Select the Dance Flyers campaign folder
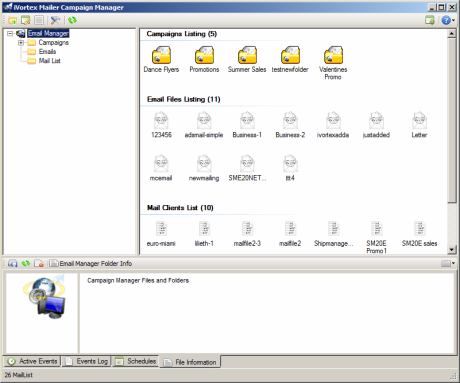This screenshot has height=383, width=460. [161, 60]
